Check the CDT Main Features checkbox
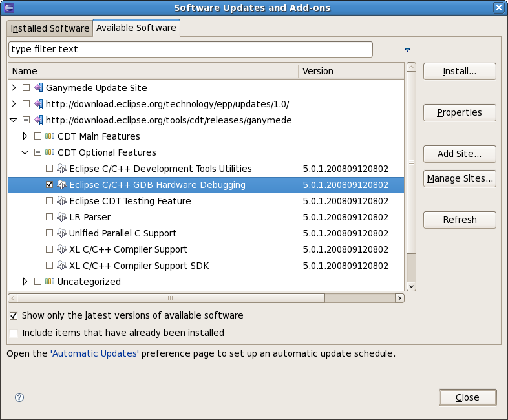Image resolution: width=508 pixels, height=420 pixels. click(38, 136)
